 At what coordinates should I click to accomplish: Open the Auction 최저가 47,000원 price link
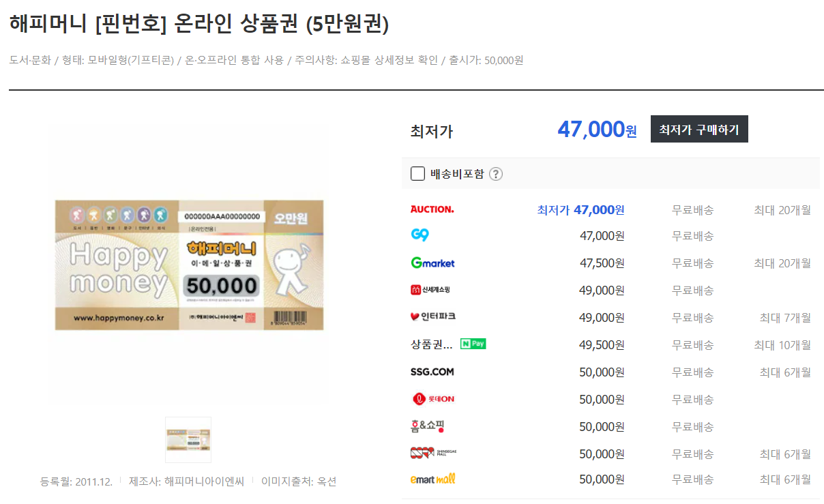(x=580, y=209)
